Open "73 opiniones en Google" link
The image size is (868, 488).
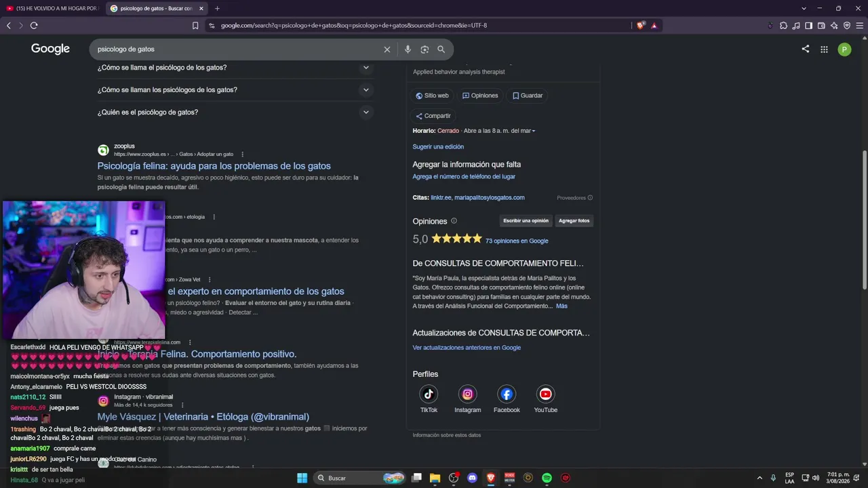517,241
